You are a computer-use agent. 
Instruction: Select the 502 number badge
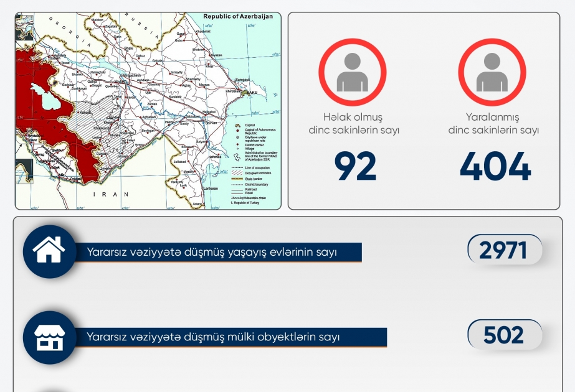(x=505, y=335)
